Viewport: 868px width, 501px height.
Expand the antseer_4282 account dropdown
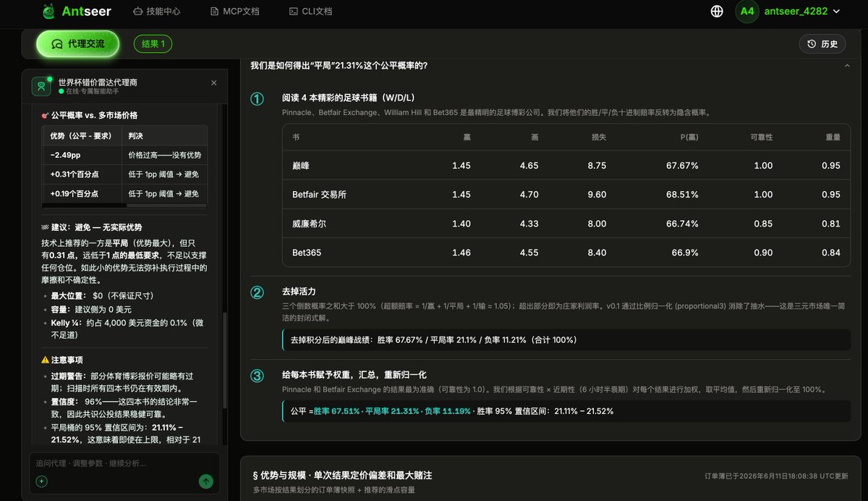[x=802, y=11]
